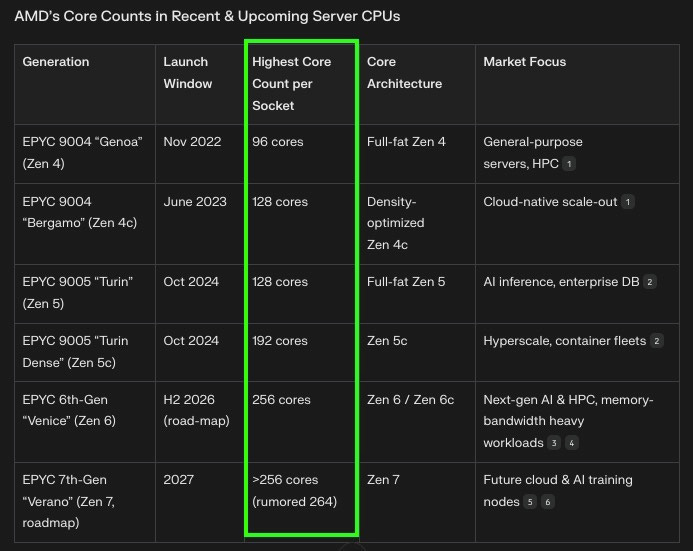This screenshot has height=551, width=693.
Task: Click 128 cores in the Bergamo row
Action: tap(280, 202)
